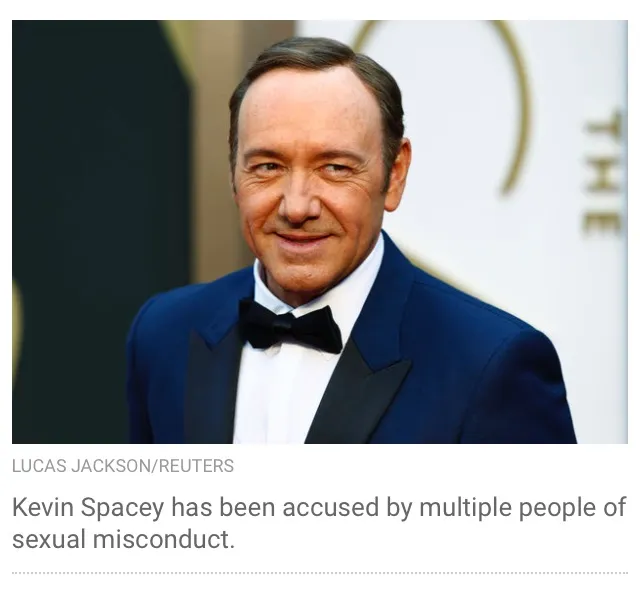Click the dotted divider line below caption
Screen dimensions: 640x609
point(320,573)
